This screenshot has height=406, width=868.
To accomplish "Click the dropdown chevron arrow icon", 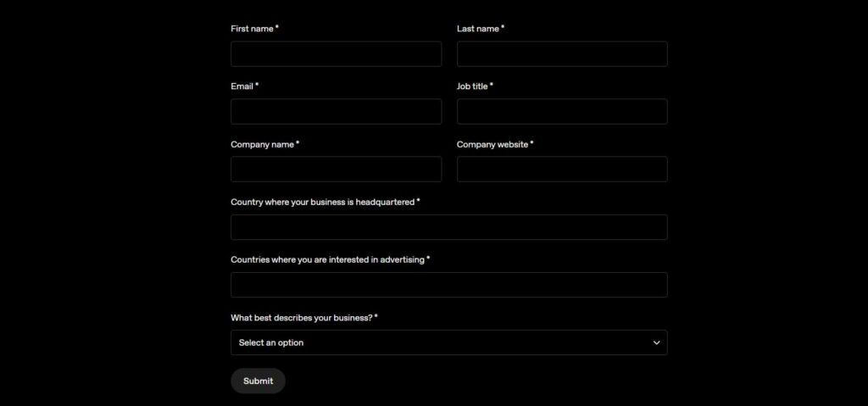I will coord(656,342).
